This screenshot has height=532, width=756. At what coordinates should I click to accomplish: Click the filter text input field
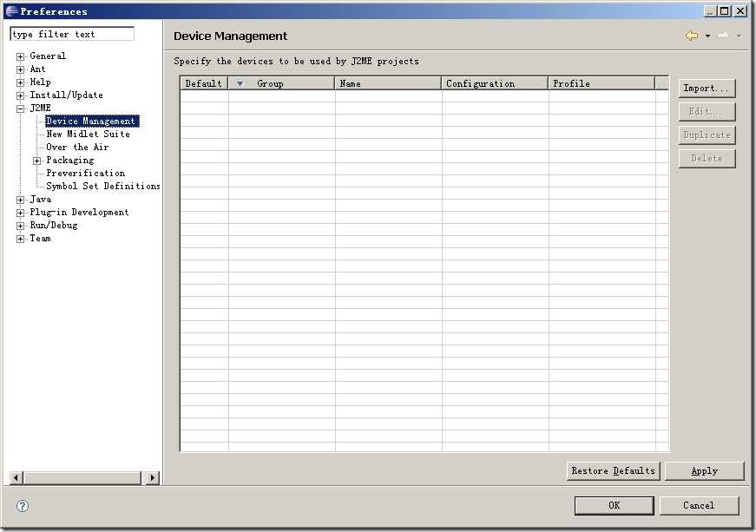click(72, 34)
